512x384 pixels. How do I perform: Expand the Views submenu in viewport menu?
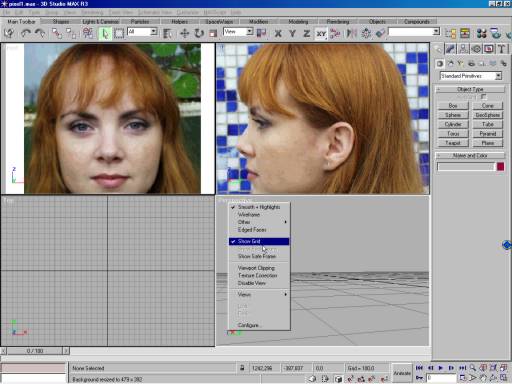(259, 294)
